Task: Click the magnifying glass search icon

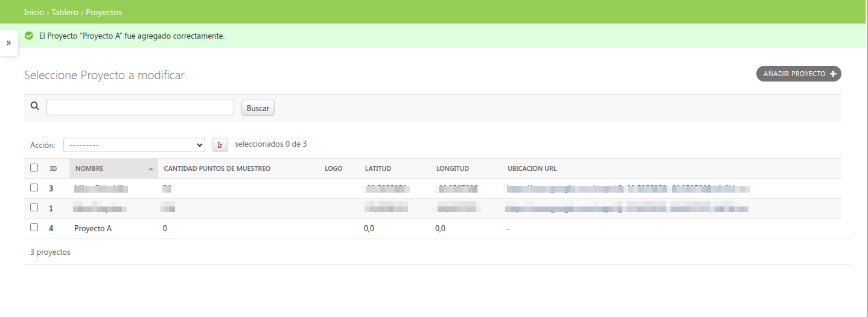Action: 35,106
